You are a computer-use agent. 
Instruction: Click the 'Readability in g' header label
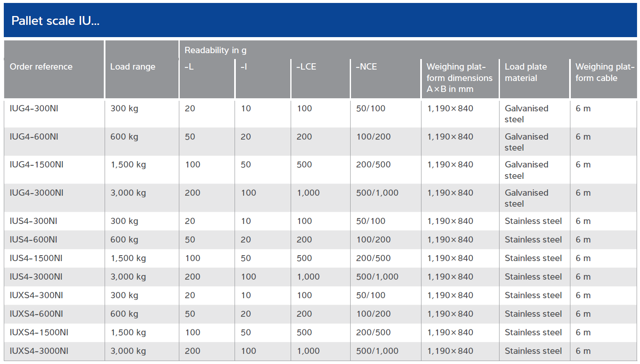[215, 50]
